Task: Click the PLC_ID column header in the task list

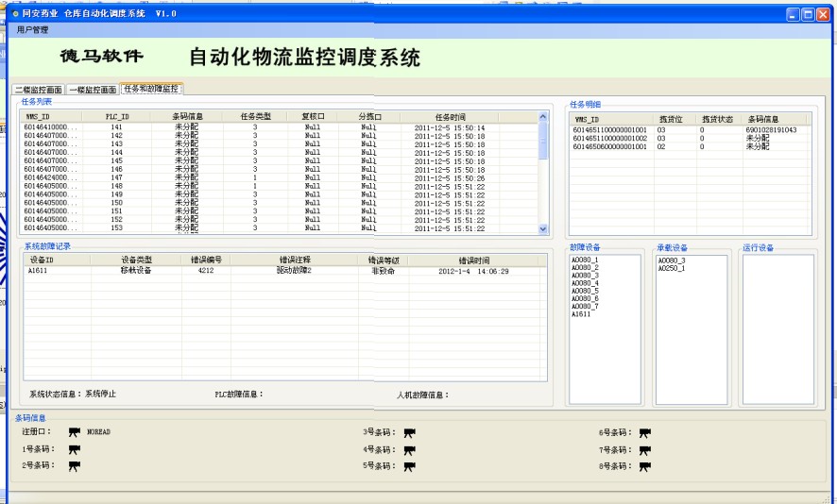Action: click(117, 117)
